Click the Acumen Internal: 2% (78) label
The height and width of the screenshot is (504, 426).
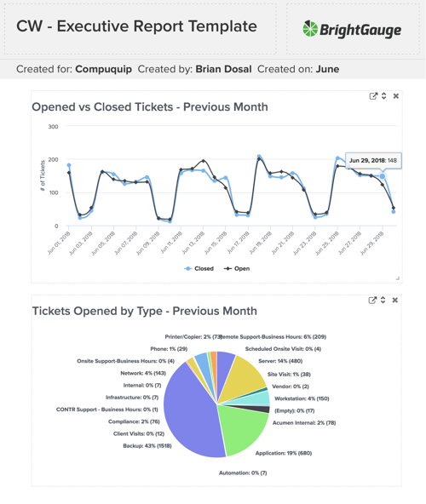coord(304,423)
